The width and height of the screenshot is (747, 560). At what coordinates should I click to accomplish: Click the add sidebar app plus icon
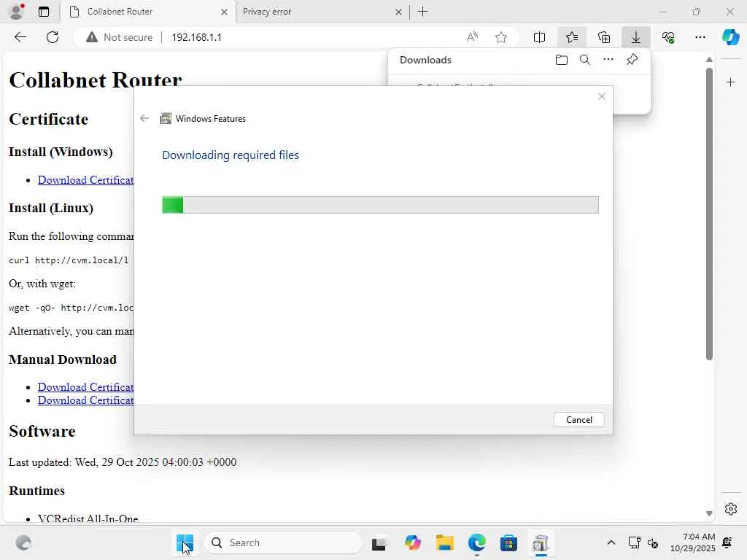click(731, 82)
